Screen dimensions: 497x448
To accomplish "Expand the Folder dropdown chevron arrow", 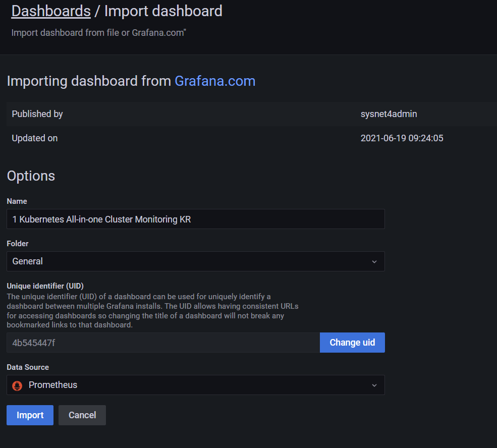I will tap(374, 262).
